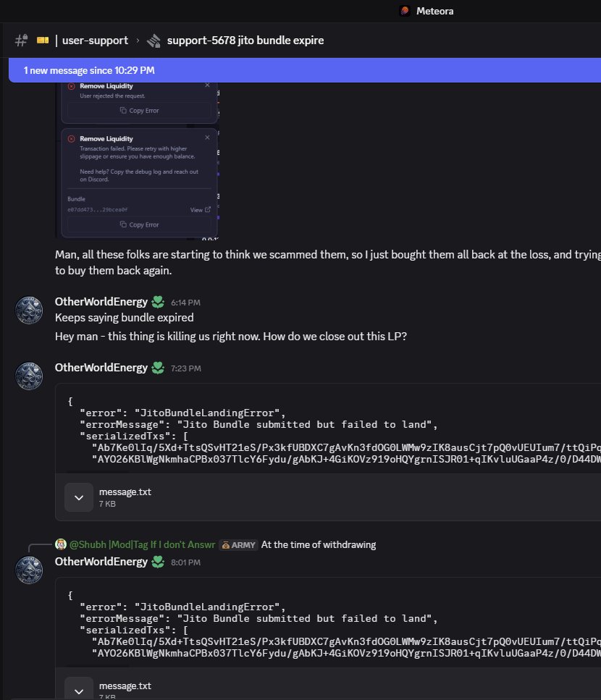Click the replied-to Shubh Mod username
Screen dimensions: 601x700
coord(142,544)
